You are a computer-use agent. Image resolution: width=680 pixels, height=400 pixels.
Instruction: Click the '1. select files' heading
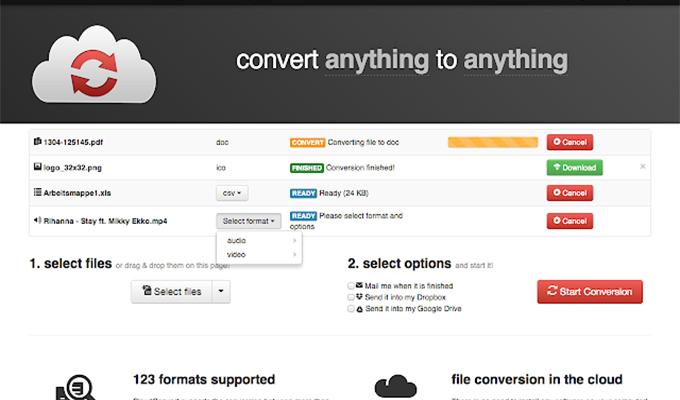point(71,264)
